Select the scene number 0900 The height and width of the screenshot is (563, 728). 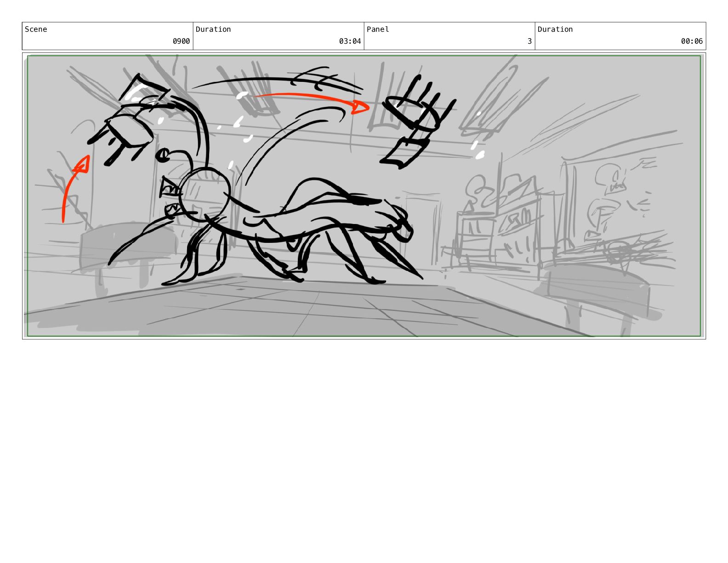(x=181, y=41)
